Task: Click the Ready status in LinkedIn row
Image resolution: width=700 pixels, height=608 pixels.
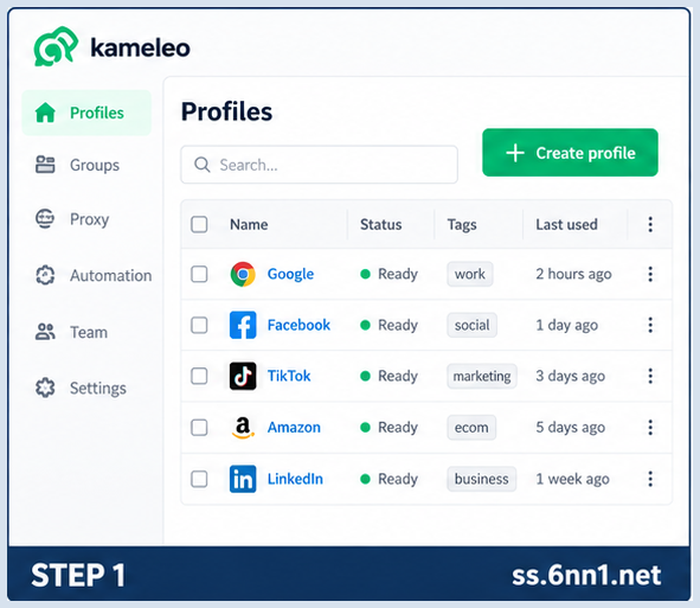Action: tap(389, 479)
